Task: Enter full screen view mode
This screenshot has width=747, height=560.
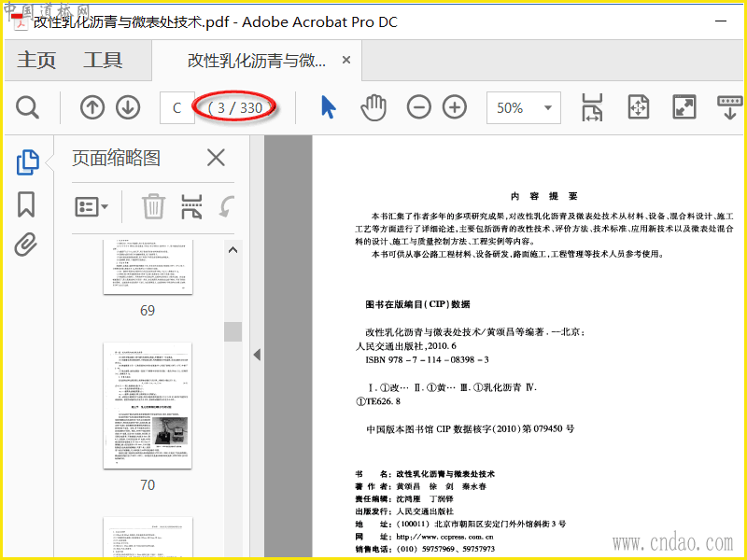Action: tap(684, 107)
